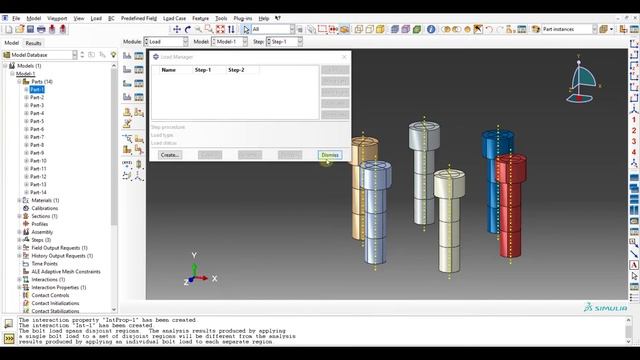Click the light bulb filter icon in model tree
Viewport: 640px width, 360px height.
tap(113, 55)
